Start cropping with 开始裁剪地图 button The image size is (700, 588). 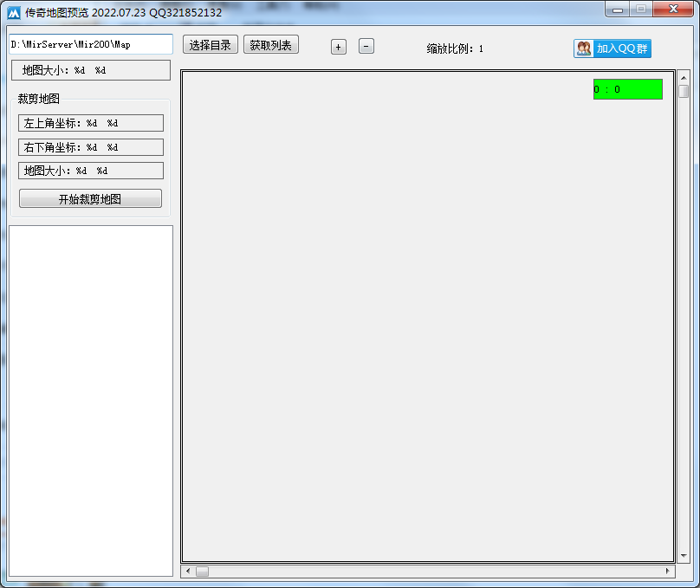[91, 198]
